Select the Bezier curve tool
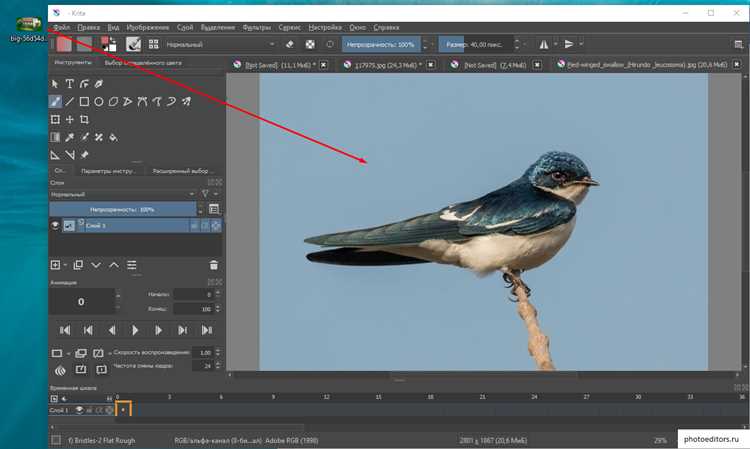 tap(142, 101)
